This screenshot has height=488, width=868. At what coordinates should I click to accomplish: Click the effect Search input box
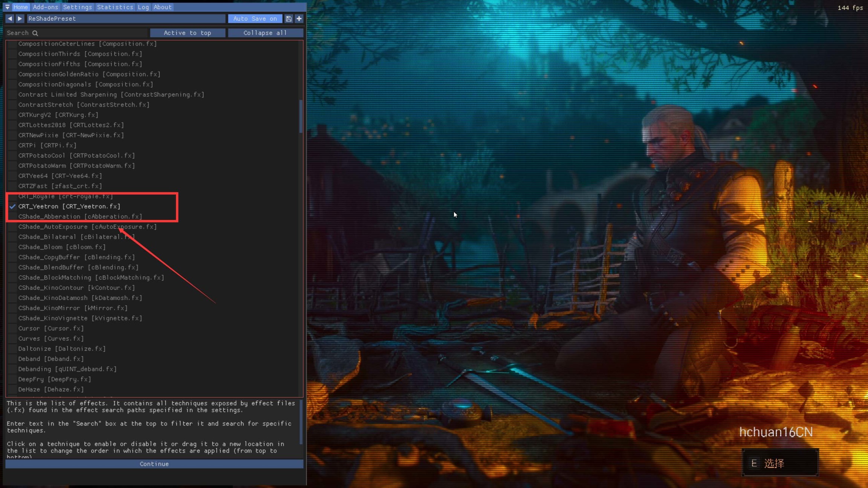point(75,33)
